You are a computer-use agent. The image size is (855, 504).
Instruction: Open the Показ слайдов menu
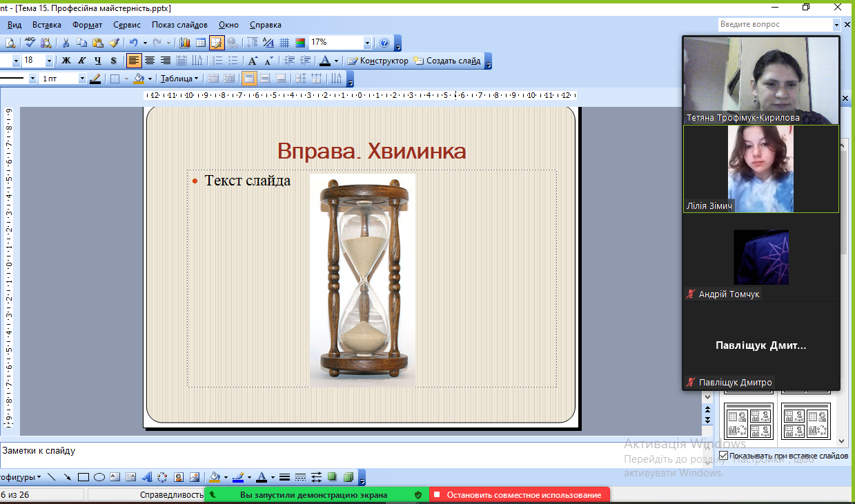(x=179, y=25)
